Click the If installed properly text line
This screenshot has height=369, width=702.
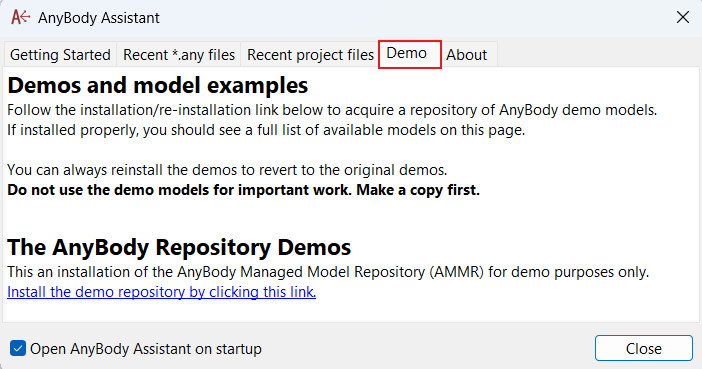coord(266,130)
